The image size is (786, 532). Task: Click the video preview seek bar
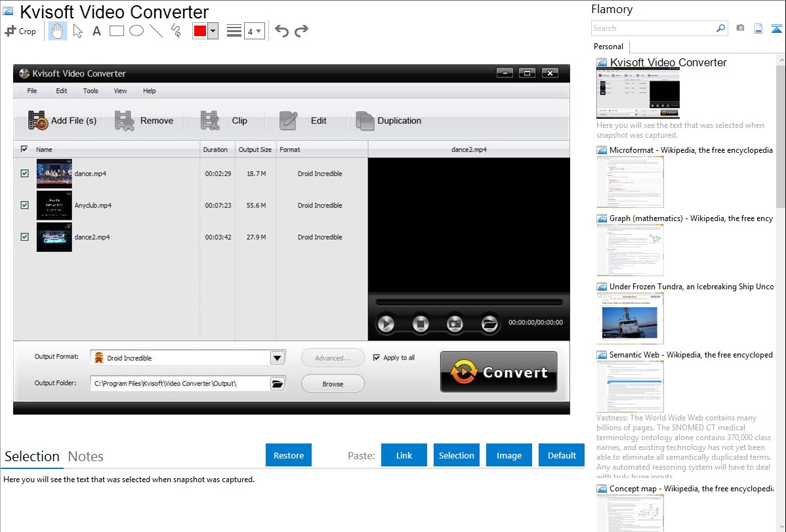click(x=468, y=302)
